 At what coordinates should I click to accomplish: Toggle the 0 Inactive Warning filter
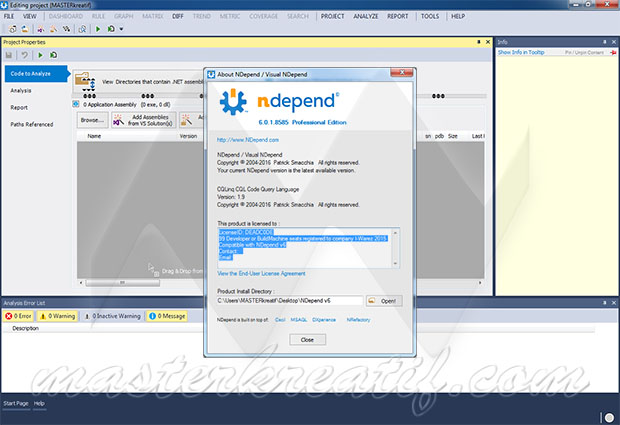coord(113,316)
